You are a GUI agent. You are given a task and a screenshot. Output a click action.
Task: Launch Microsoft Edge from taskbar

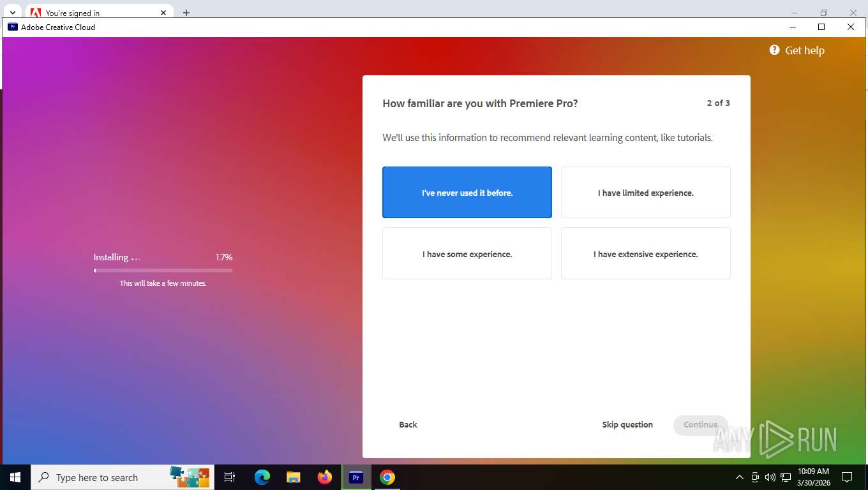click(262, 477)
